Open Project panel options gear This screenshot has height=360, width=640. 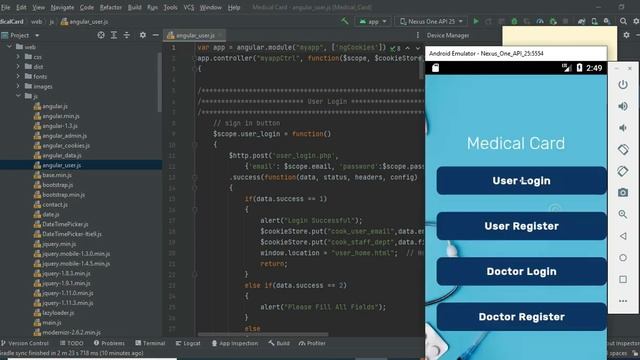tap(142, 35)
